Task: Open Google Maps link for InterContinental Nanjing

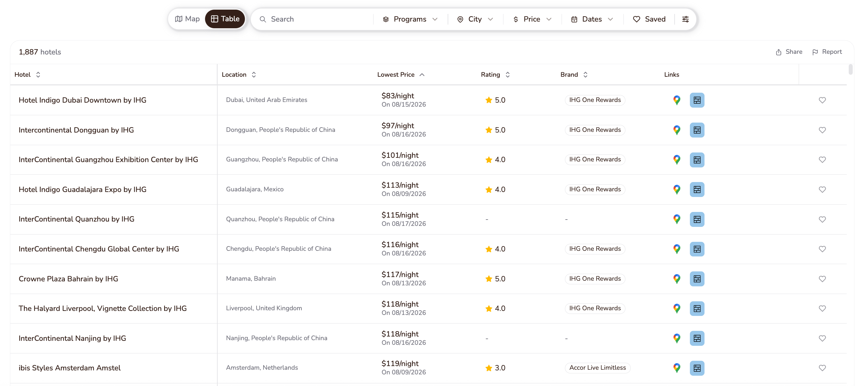Action: click(x=677, y=338)
